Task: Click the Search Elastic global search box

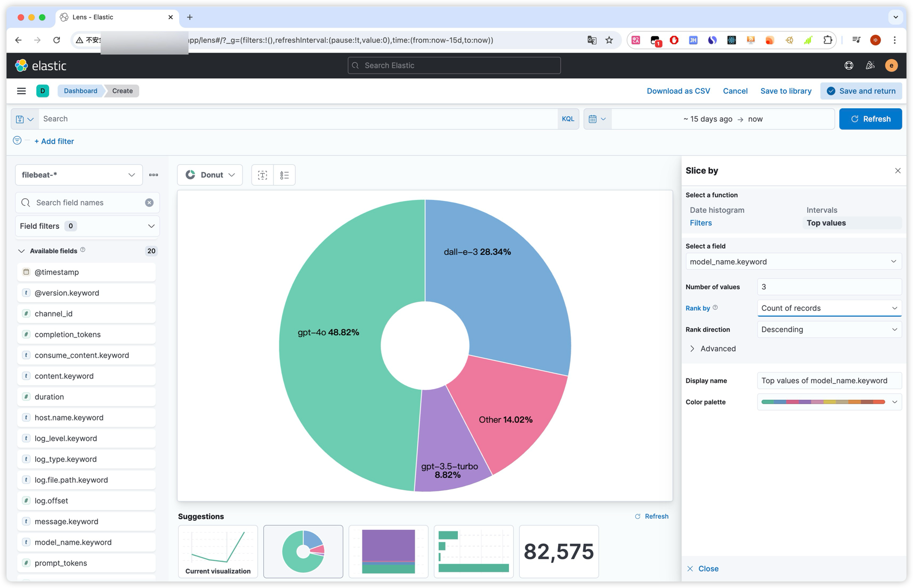Action: 454,66
